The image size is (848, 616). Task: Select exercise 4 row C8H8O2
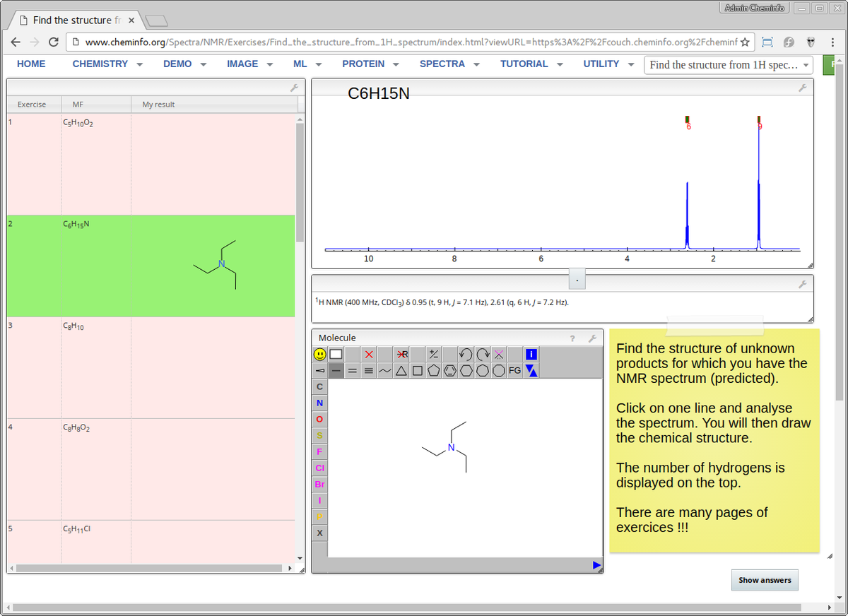[151, 469]
